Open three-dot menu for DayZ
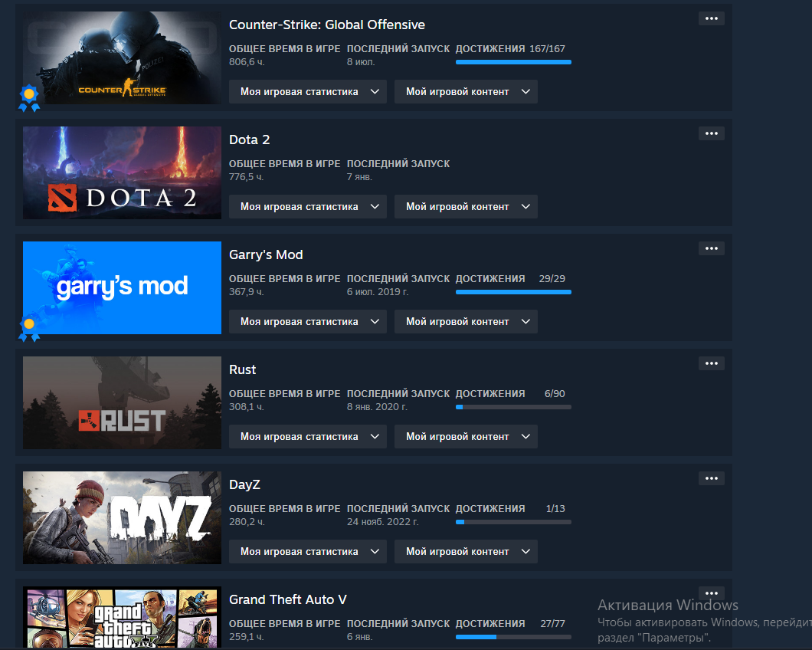This screenshot has height=650, width=812. pyautogui.click(x=711, y=479)
